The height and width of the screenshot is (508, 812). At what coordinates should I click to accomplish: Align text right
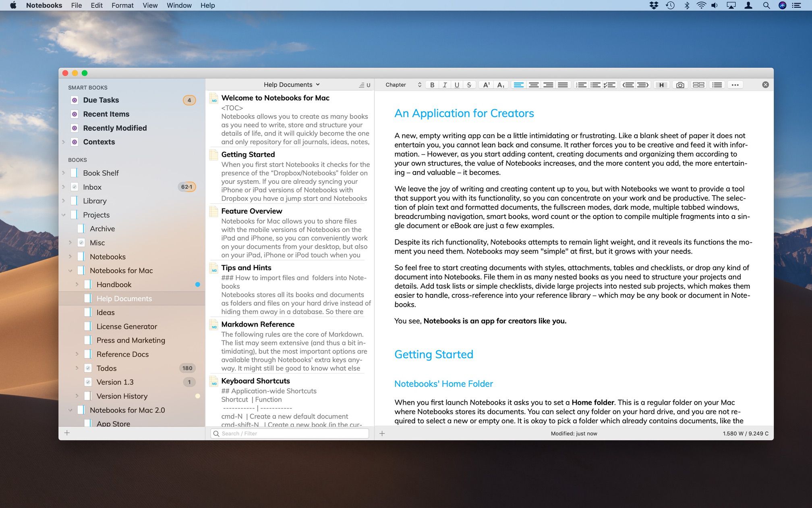(x=548, y=85)
